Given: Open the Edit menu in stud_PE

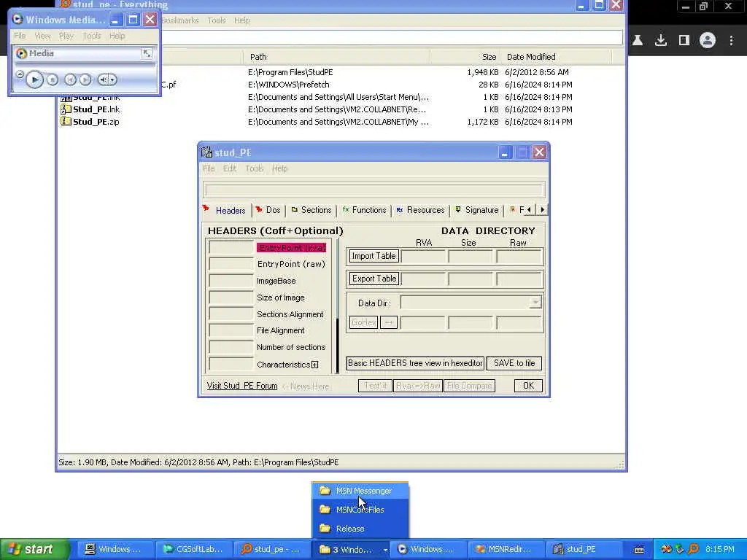Looking at the screenshot, I should coord(230,168).
